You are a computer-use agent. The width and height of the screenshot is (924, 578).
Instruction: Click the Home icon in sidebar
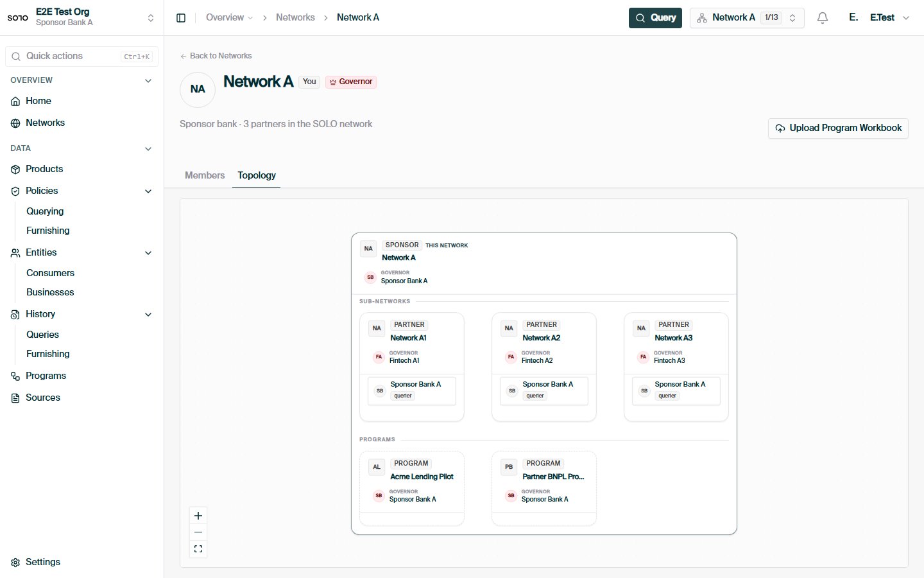(x=15, y=101)
